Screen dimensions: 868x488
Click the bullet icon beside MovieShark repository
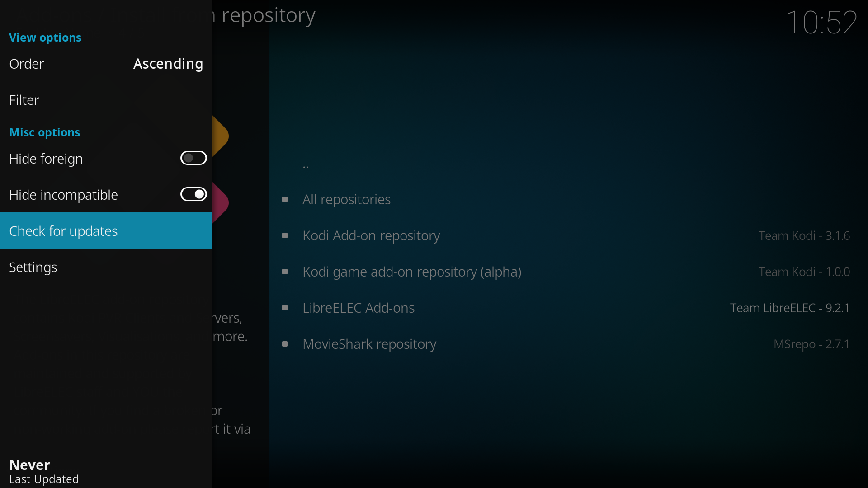(285, 344)
